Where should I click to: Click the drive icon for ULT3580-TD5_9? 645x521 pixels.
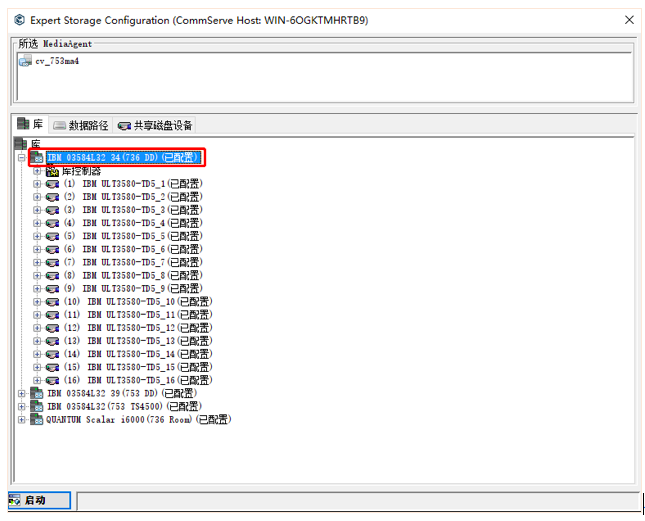[x=52, y=289]
